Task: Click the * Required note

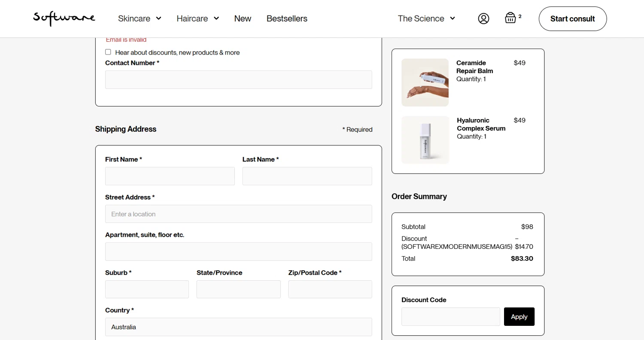Action: [357, 129]
